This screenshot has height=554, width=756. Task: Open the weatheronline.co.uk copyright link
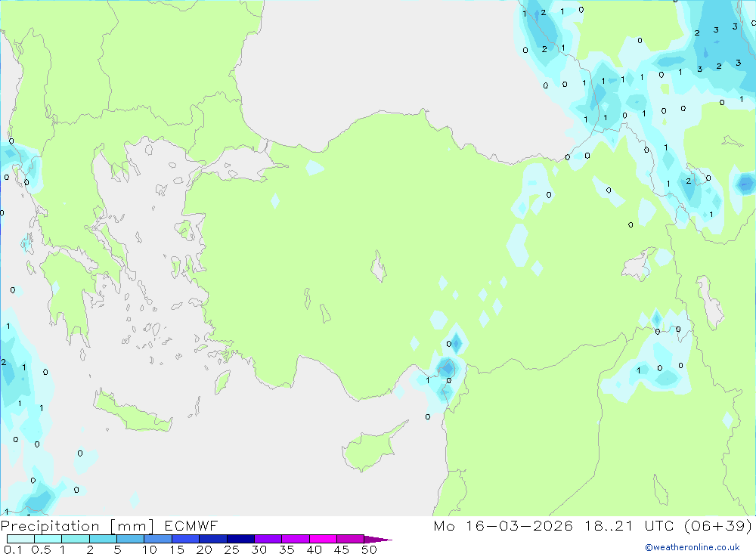click(692, 547)
